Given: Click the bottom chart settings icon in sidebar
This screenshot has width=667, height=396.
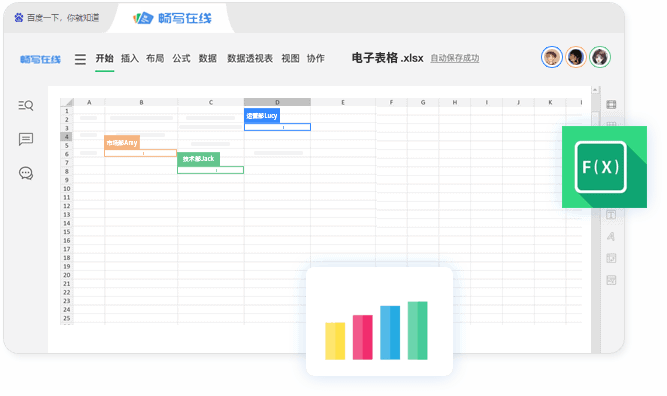Looking at the screenshot, I should tap(611, 280).
